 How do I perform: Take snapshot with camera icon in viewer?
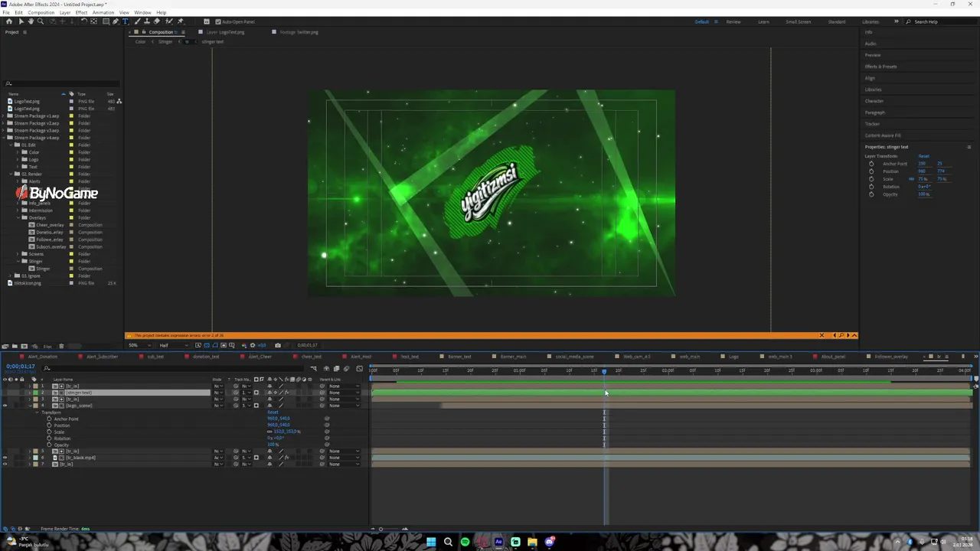(x=277, y=346)
